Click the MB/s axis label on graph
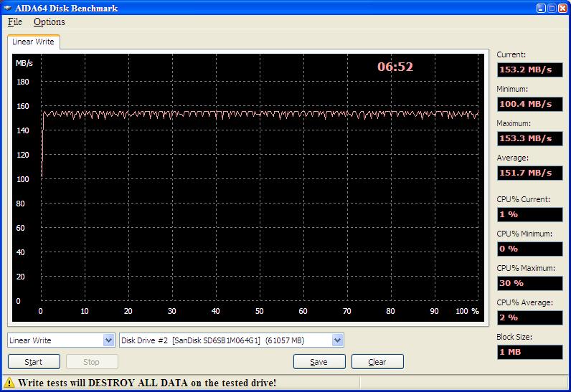The image size is (571, 392). click(x=24, y=63)
